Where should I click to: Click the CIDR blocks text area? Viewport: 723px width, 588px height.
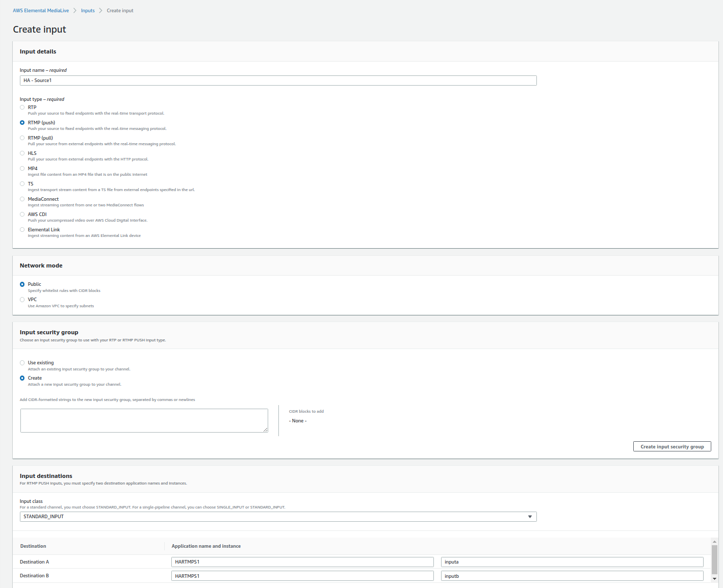pos(144,421)
